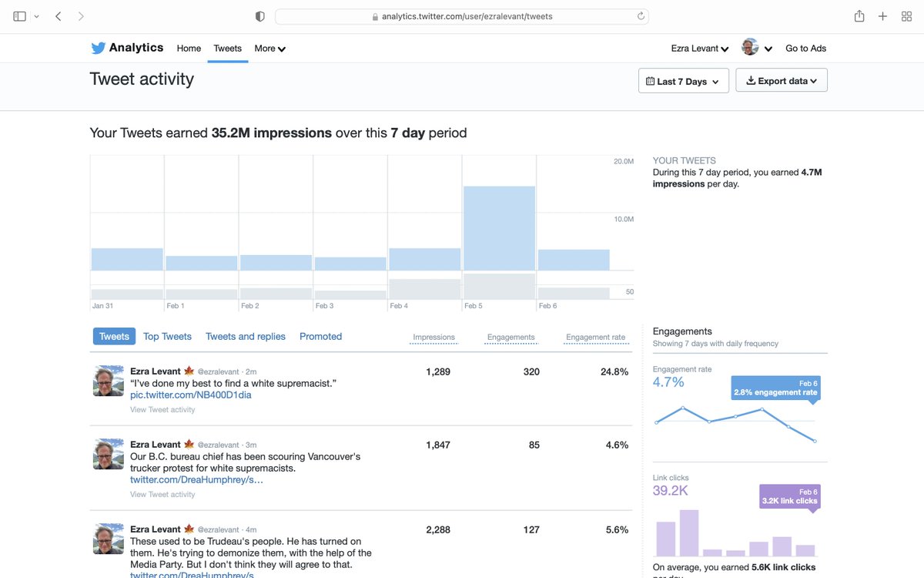Screen dimensions: 924x578
Task: Open a new tab with the plus icon
Action: point(882,16)
